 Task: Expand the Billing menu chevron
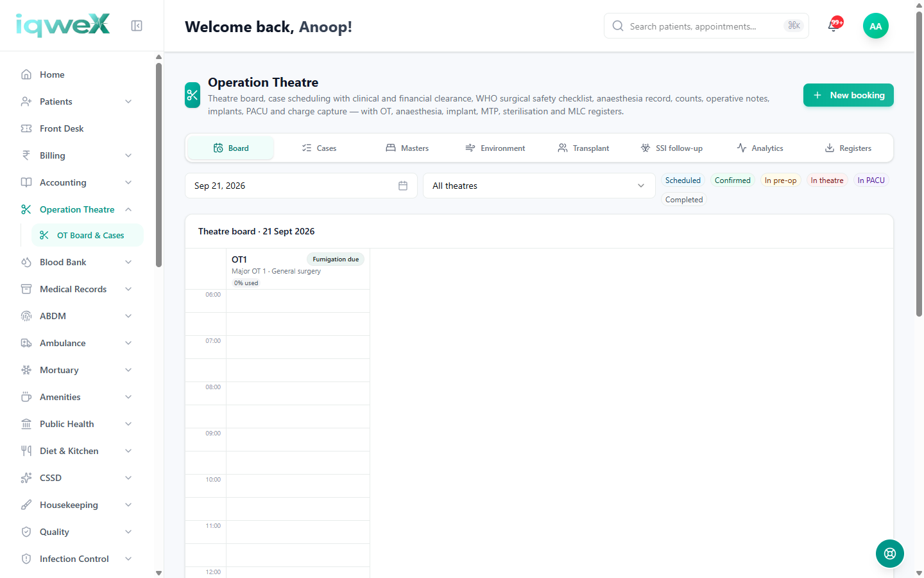128,155
